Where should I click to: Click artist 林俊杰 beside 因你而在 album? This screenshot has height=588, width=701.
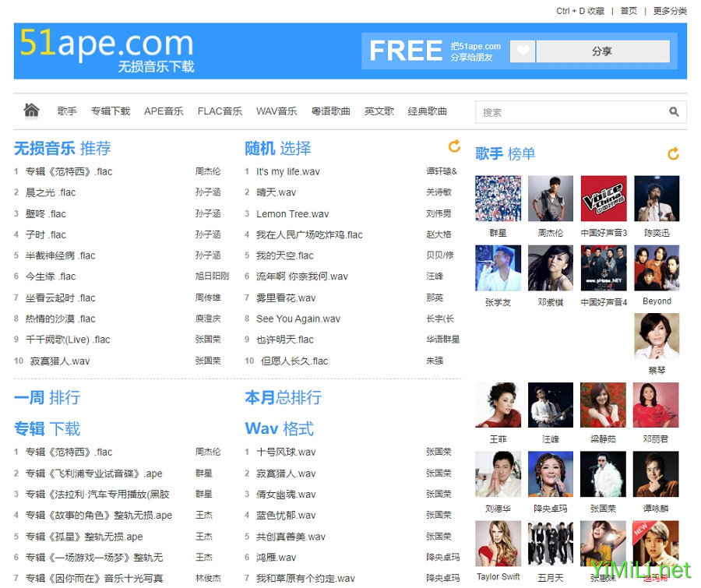click(x=208, y=578)
